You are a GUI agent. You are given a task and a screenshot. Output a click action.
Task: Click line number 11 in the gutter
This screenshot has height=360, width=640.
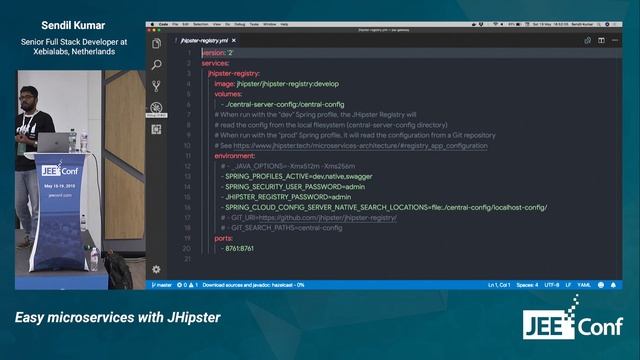click(188, 156)
